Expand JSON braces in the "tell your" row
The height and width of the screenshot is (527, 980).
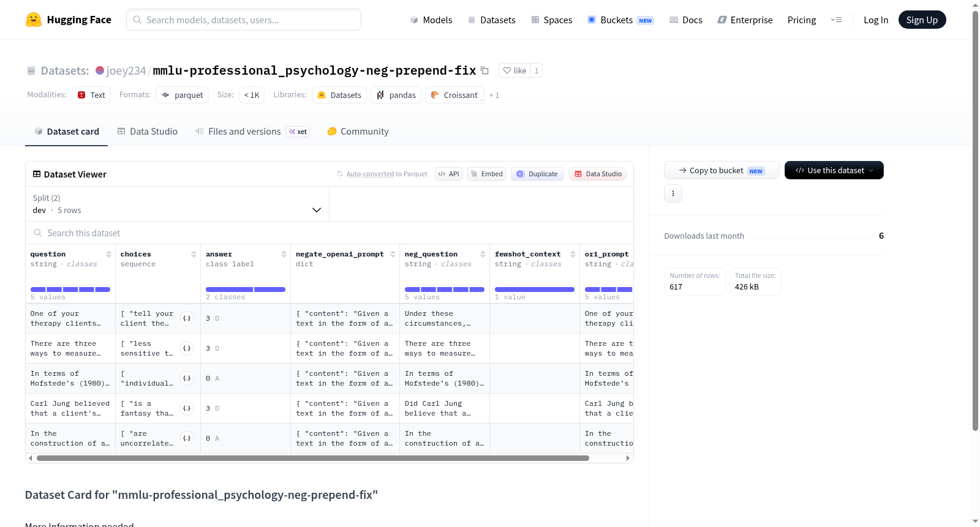(x=187, y=318)
